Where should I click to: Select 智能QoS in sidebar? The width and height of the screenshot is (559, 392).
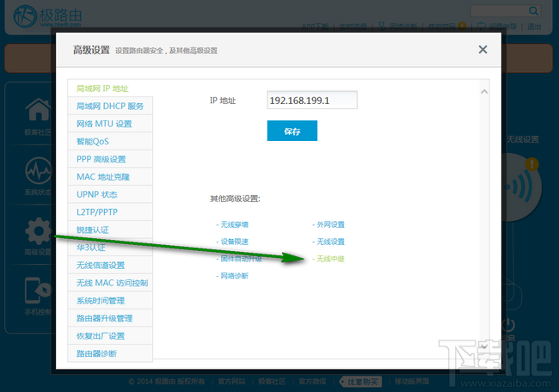coord(110,141)
